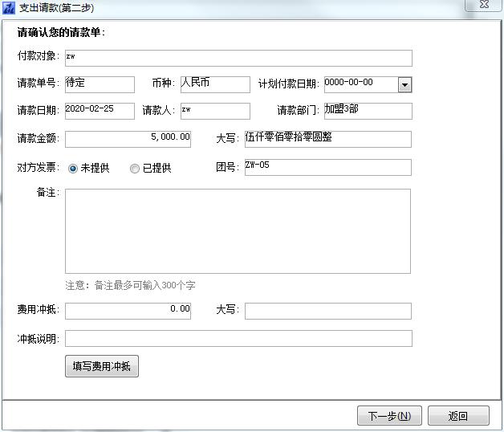Open the 计划付款日期 date dropdown arrow

[404, 85]
